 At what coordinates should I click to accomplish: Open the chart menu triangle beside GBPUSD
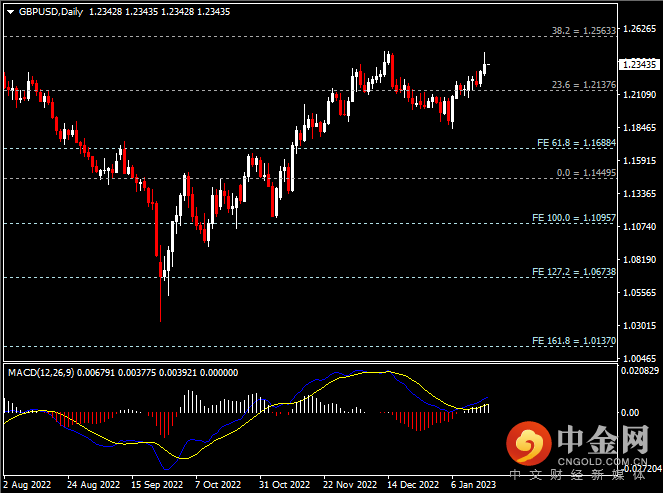[x=11, y=11]
